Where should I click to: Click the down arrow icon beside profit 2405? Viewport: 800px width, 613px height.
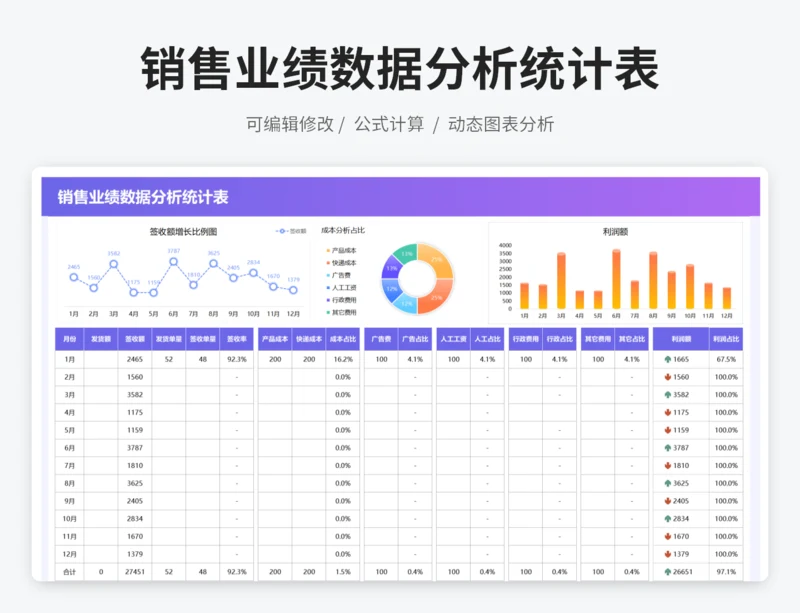click(667, 501)
